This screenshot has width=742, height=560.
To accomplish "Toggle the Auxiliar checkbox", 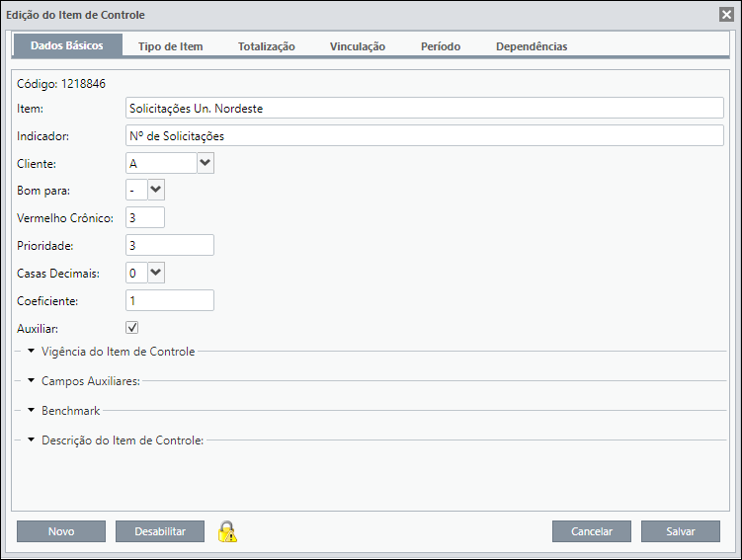I will (x=132, y=327).
